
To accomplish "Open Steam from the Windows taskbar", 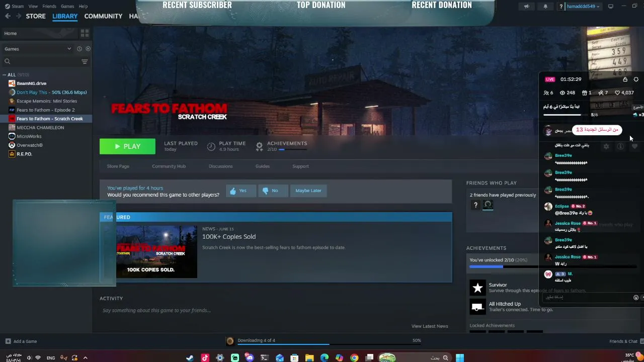I will (x=190, y=358).
